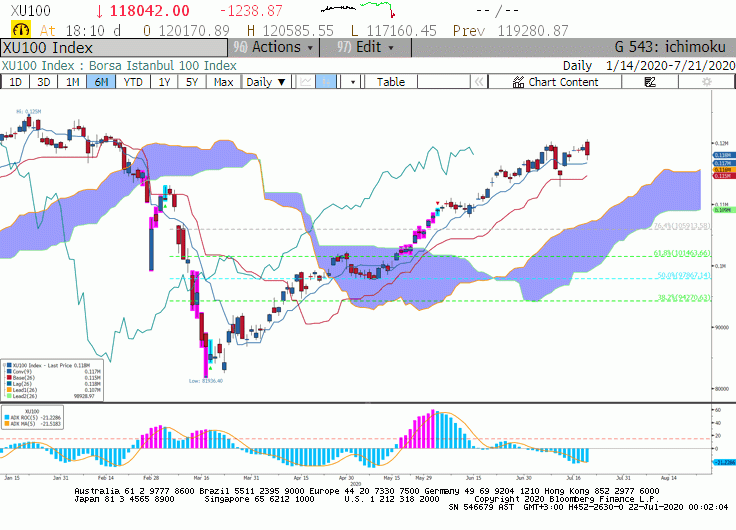This screenshot has width=736, height=530.
Task: Expand the chart type dropdown arrow
Action: tap(353, 82)
